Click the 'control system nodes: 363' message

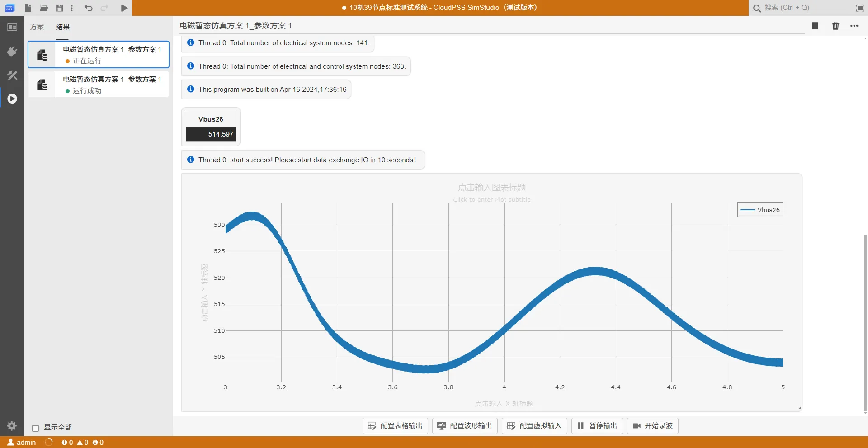pos(296,66)
